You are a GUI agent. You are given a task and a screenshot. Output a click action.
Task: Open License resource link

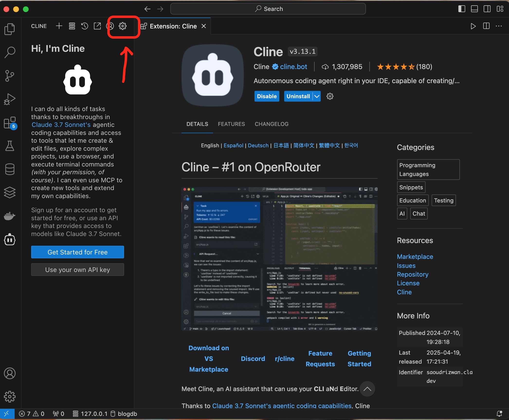[x=408, y=283]
